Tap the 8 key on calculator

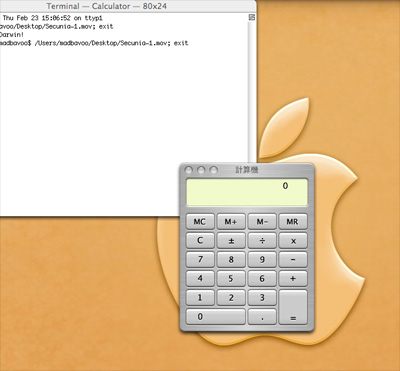click(231, 260)
